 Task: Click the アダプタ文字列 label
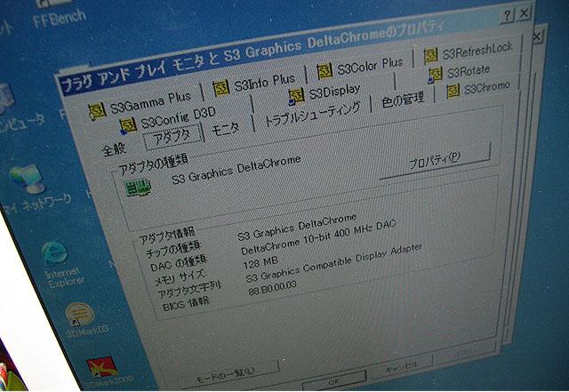tap(189, 290)
